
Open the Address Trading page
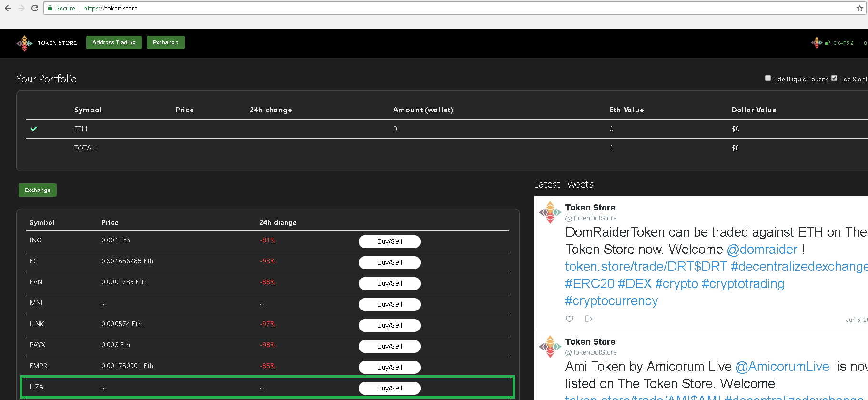pyautogui.click(x=114, y=42)
